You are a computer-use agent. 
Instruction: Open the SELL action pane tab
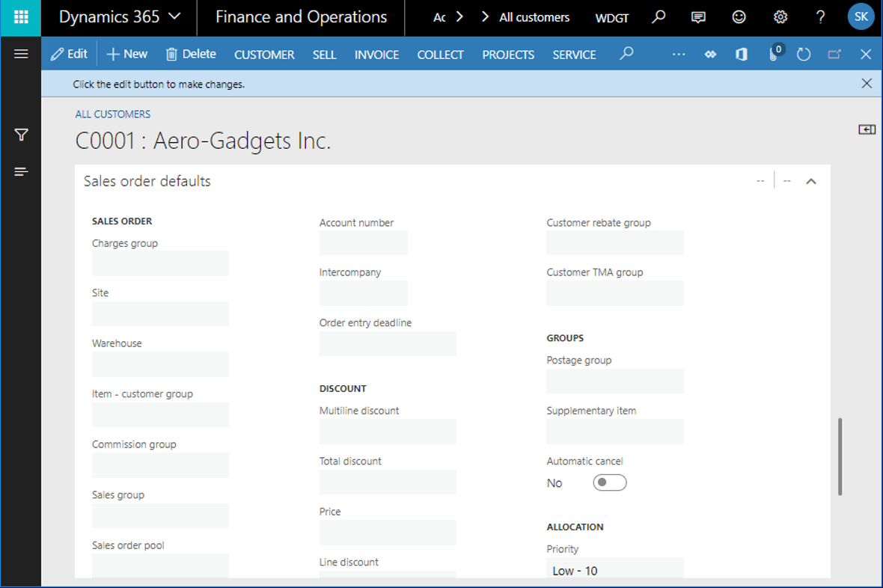click(x=324, y=55)
